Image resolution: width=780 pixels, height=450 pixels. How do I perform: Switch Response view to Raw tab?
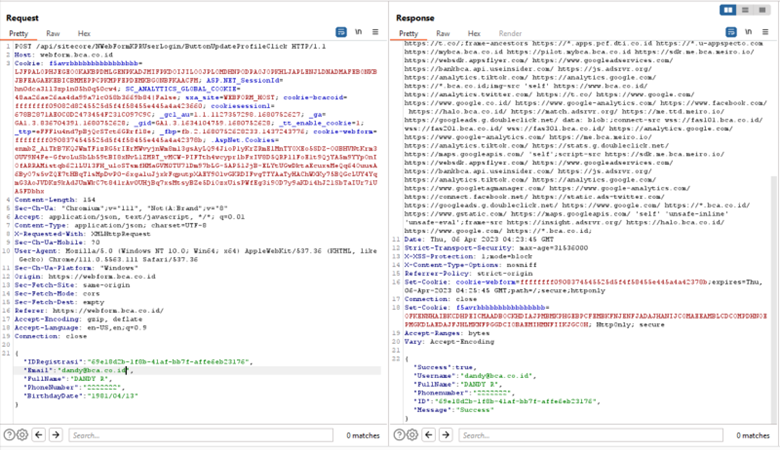click(x=443, y=34)
